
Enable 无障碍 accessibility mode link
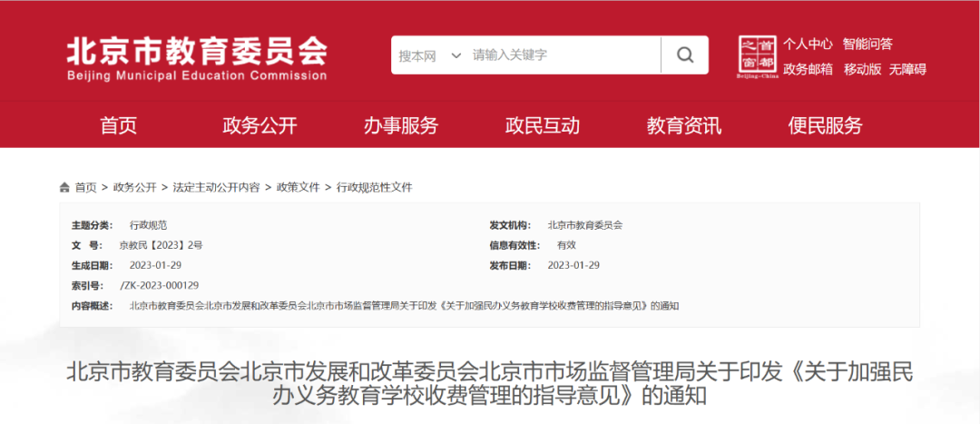tap(907, 69)
